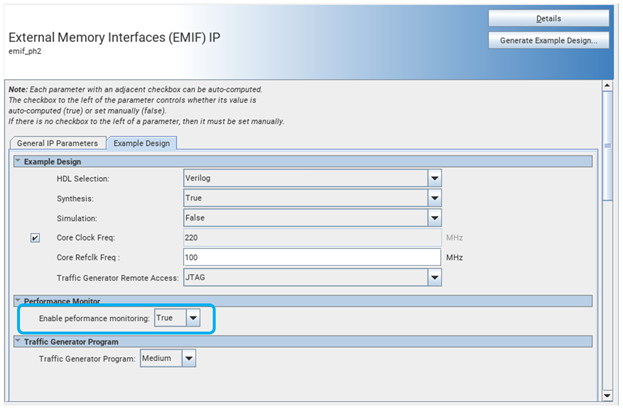
Task: Collapse the Traffic Generator Program section
Action: pos(16,341)
